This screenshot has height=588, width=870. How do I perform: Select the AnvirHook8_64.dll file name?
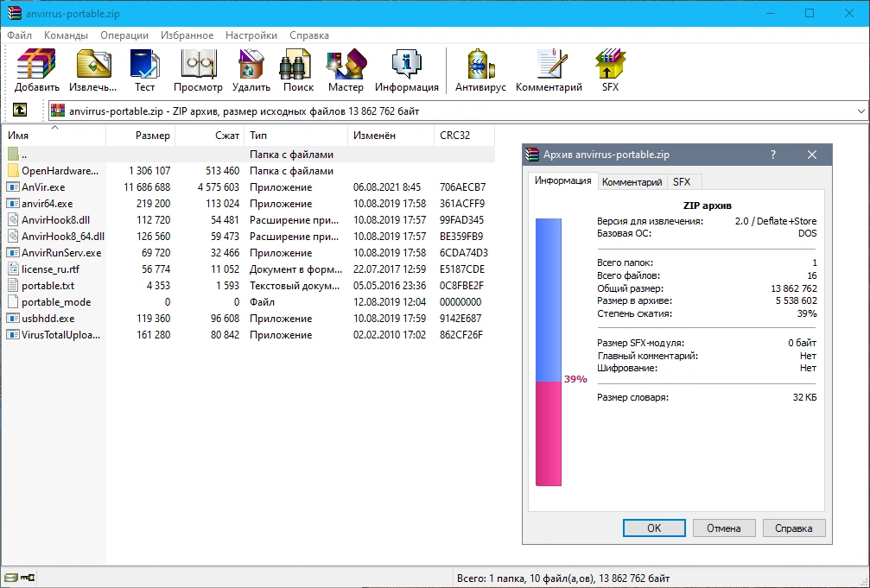tap(63, 237)
